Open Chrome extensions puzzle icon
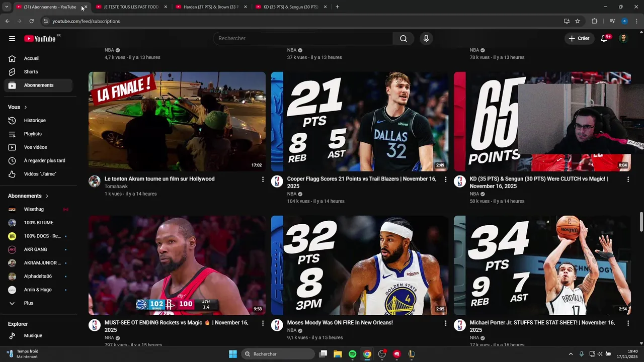Screen dimensions: 644x362 click(595, 21)
